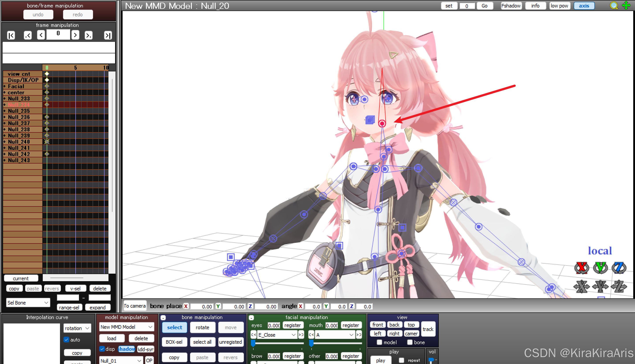Click the rotate bone button
This screenshot has height=364, width=635.
[x=202, y=327]
